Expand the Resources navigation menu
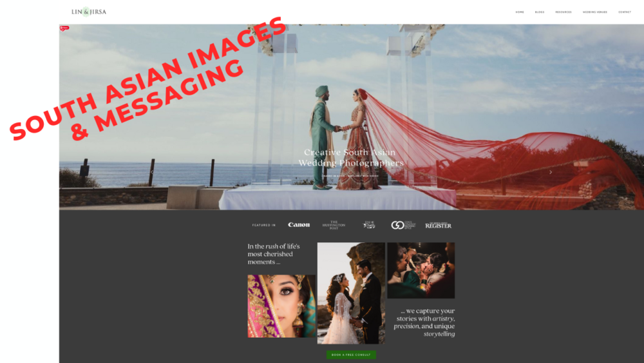 563,12
